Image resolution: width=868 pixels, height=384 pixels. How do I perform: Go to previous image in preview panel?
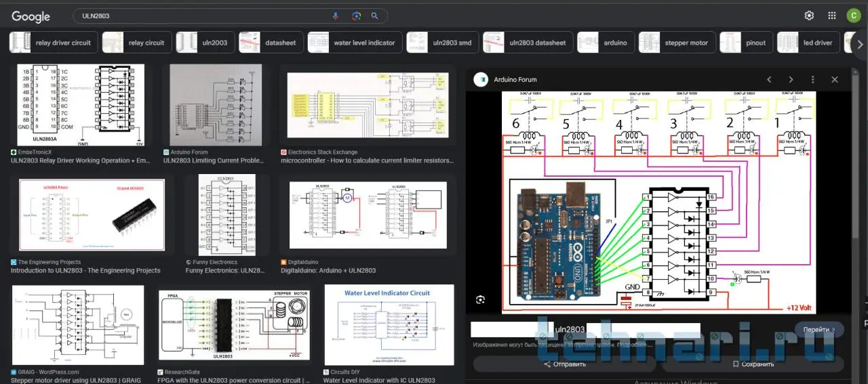769,80
